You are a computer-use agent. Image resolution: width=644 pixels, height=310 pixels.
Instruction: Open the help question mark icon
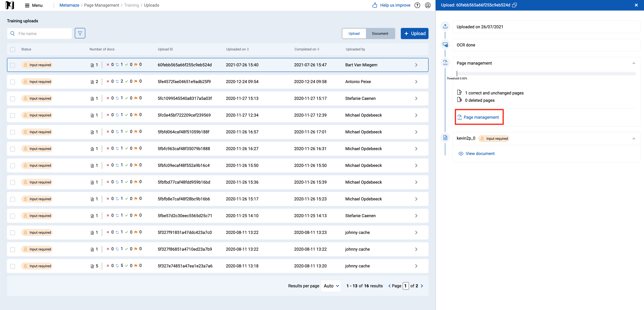417,5
